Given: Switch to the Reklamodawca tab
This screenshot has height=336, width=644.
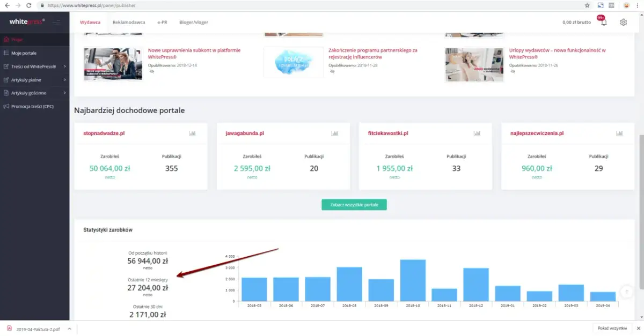Looking at the screenshot, I should tap(129, 23).
